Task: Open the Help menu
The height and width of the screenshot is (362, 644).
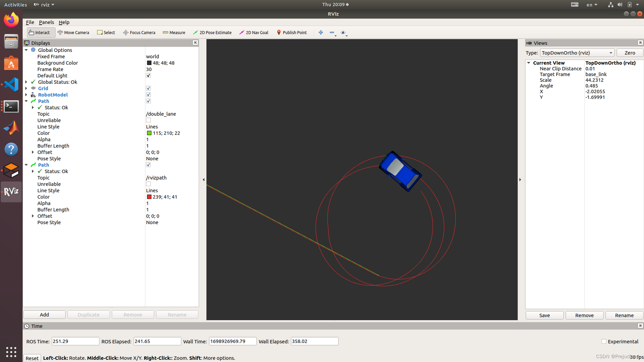Action: (64, 22)
